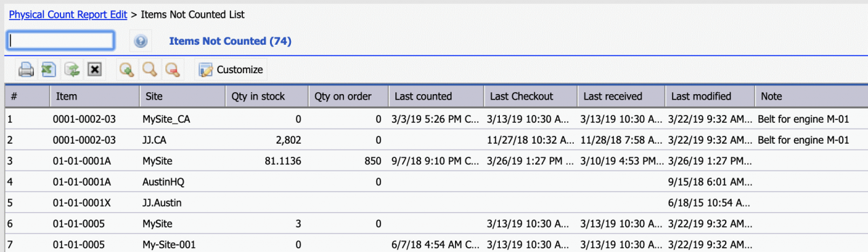Select row with site AustinHQ

pos(434,182)
